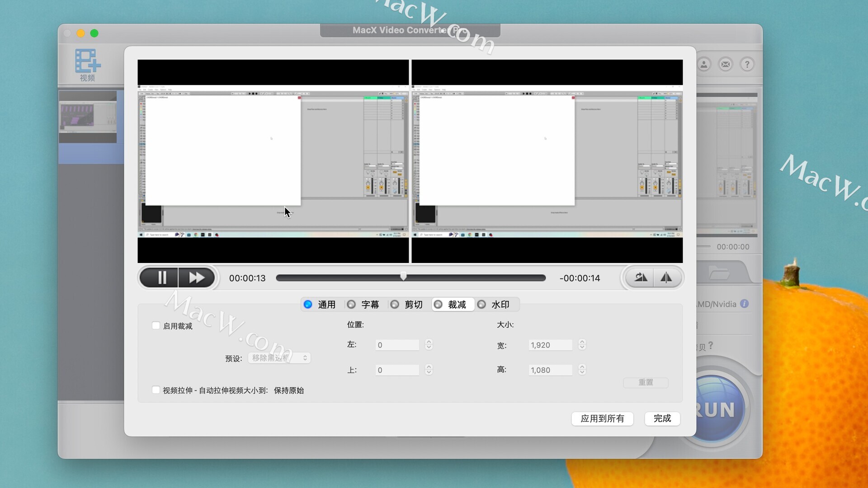Click the 左 position input field
Viewport: 868px width, 488px height.
tap(397, 345)
